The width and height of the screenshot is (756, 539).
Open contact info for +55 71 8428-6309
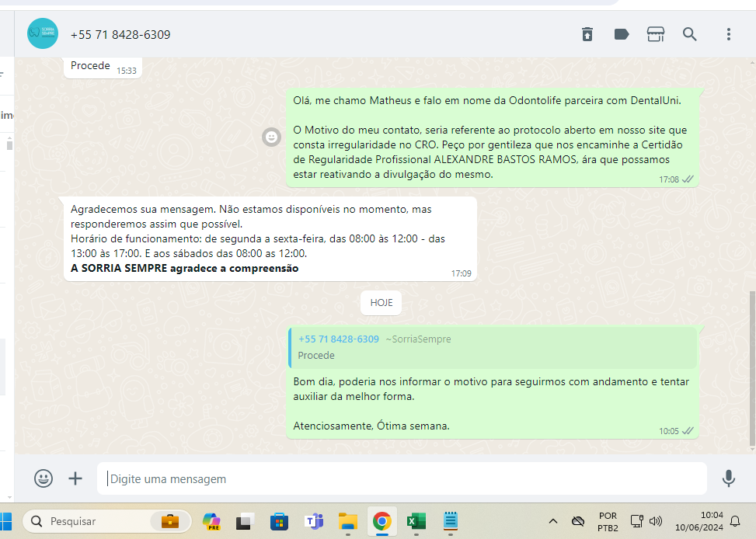[120, 35]
